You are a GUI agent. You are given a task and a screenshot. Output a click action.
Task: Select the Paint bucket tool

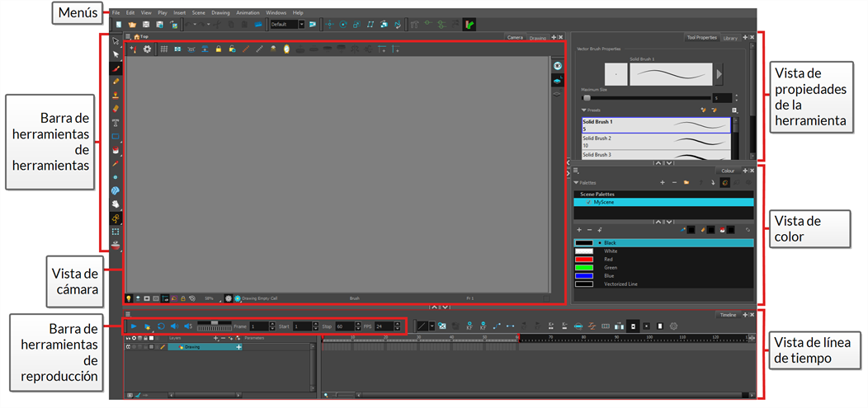116,150
